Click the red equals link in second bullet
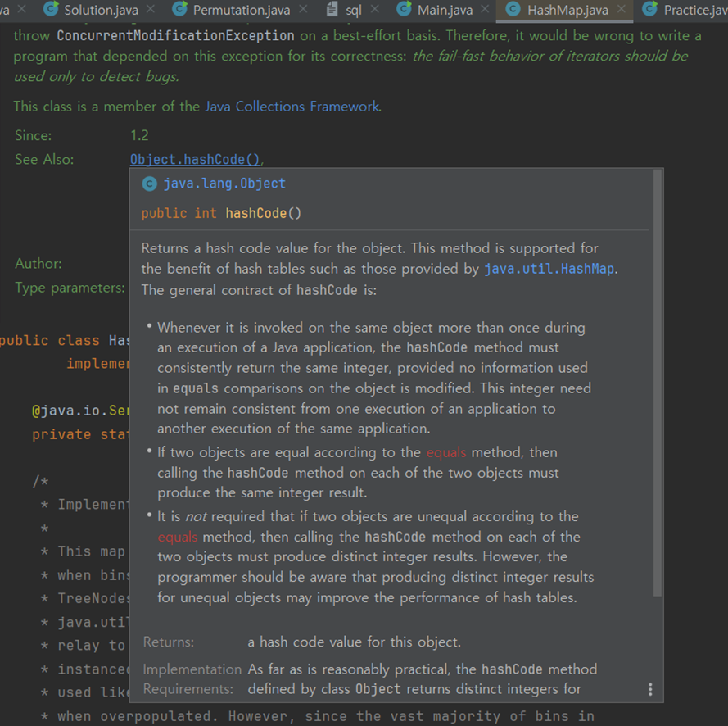728x726 pixels. [x=446, y=452]
